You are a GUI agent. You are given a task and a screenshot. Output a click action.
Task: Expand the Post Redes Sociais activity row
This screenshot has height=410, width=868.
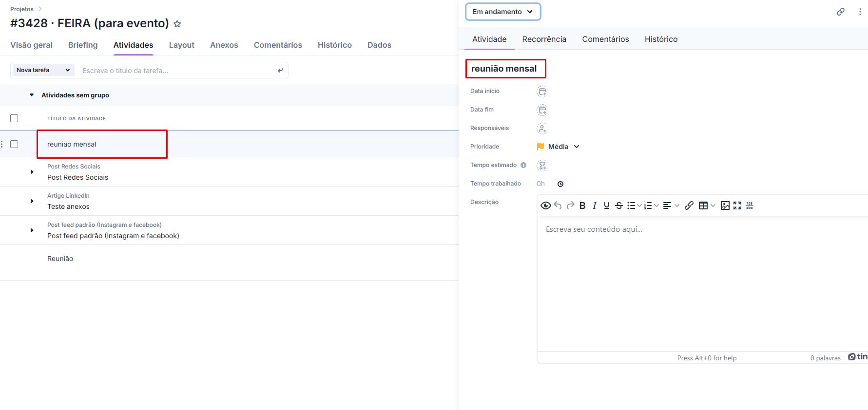click(32, 172)
